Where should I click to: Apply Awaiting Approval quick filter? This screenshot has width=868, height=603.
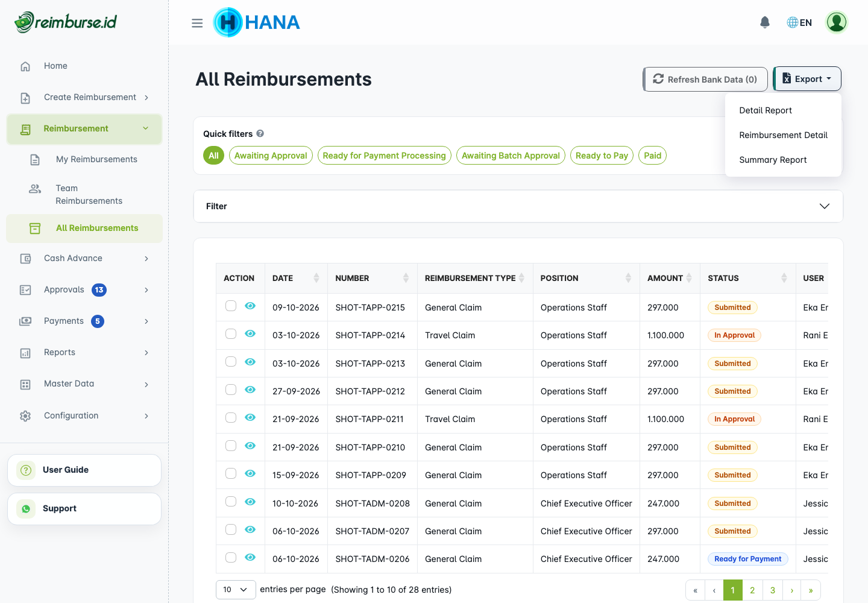pyautogui.click(x=271, y=156)
